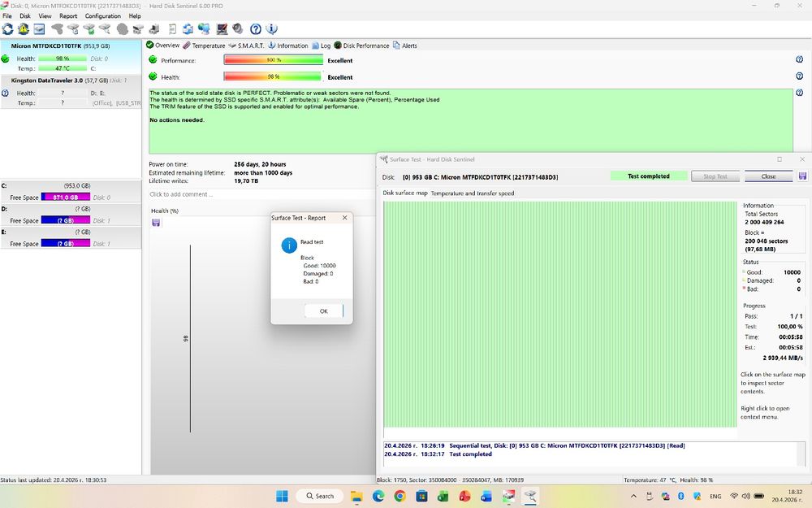Open Google Chrome from the taskbar
Image resolution: width=812 pixels, height=508 pixels.
point(400,496)
